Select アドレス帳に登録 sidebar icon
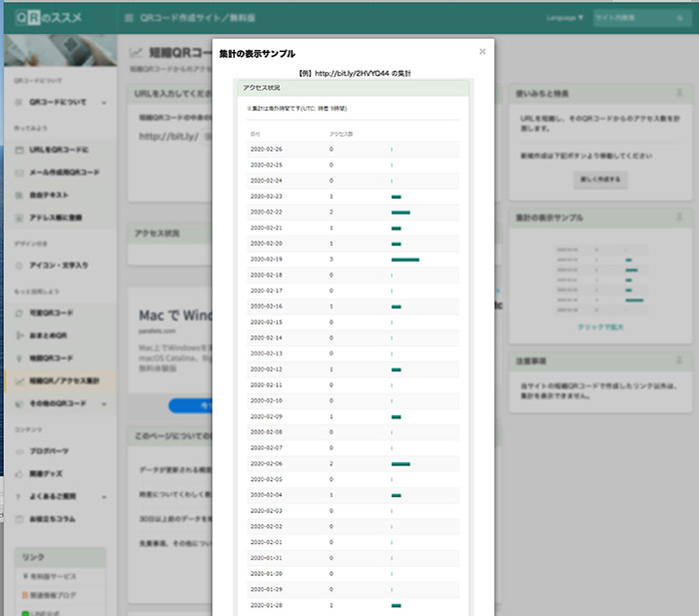The width and height of the screenshot is (699, 616). pyautogui.click(x=19, y=218)
